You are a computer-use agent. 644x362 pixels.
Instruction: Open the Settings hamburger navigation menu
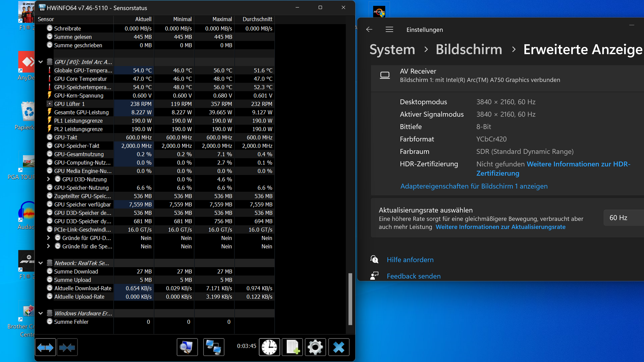point(389,29)
